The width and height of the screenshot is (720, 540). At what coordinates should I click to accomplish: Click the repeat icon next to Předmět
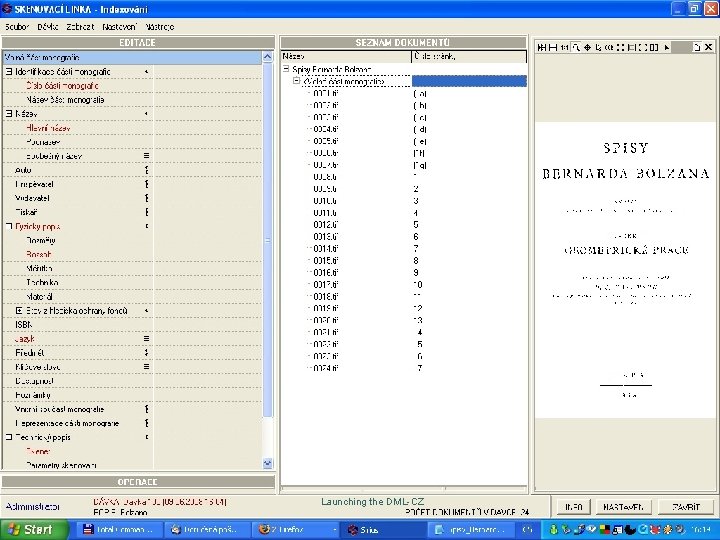tap(146, 353)
